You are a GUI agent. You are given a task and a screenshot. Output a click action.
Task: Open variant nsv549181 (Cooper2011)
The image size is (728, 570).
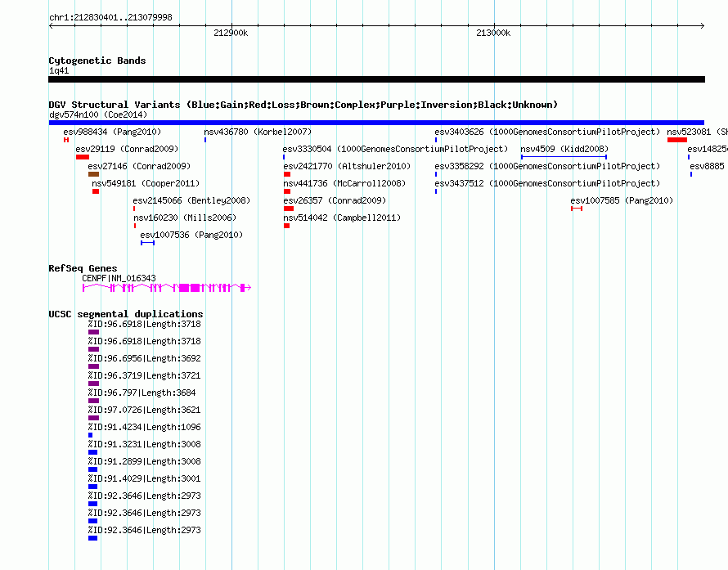pos(146,183)
